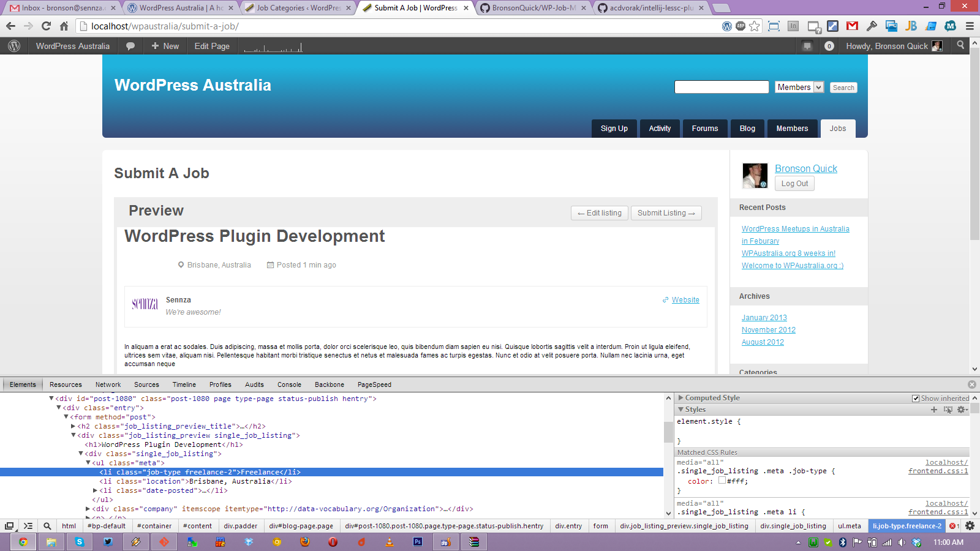The width and height of the screenshot is (980, 551).
Task: Collapse the form method post node
Action: (x=66, y=417)
